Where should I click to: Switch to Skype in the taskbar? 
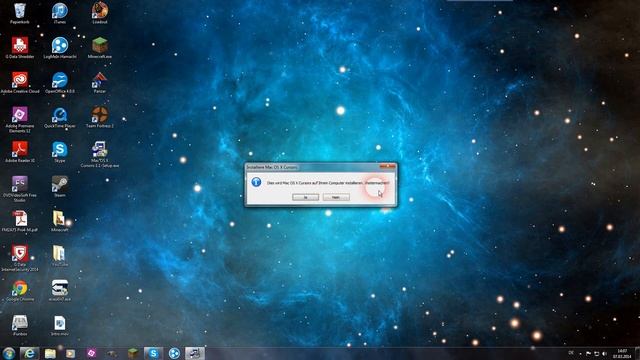(x=153, y=353)
